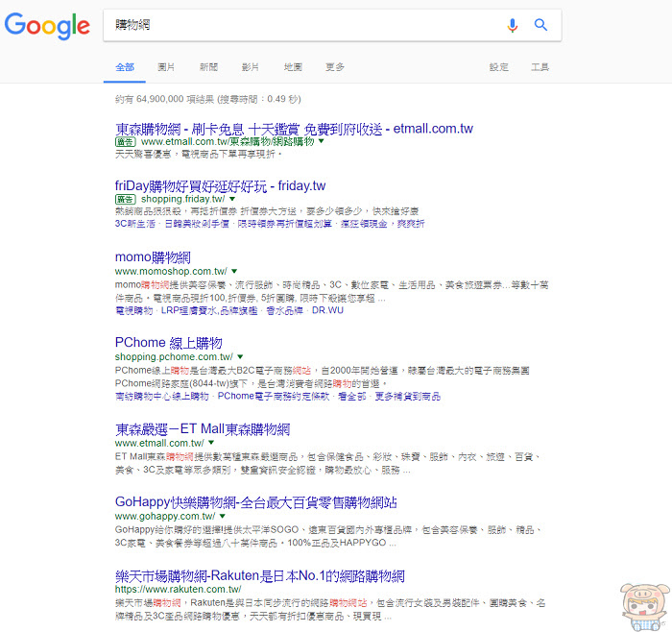Open the friDay購物 friday.tw ad title
The height and width of the screenshot is (632, 672).
[220, 186]
